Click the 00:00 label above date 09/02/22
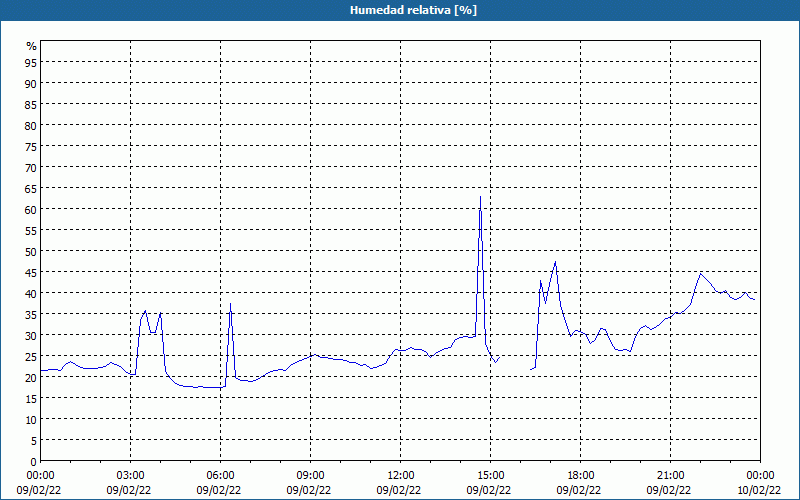 tap(40, 476)
